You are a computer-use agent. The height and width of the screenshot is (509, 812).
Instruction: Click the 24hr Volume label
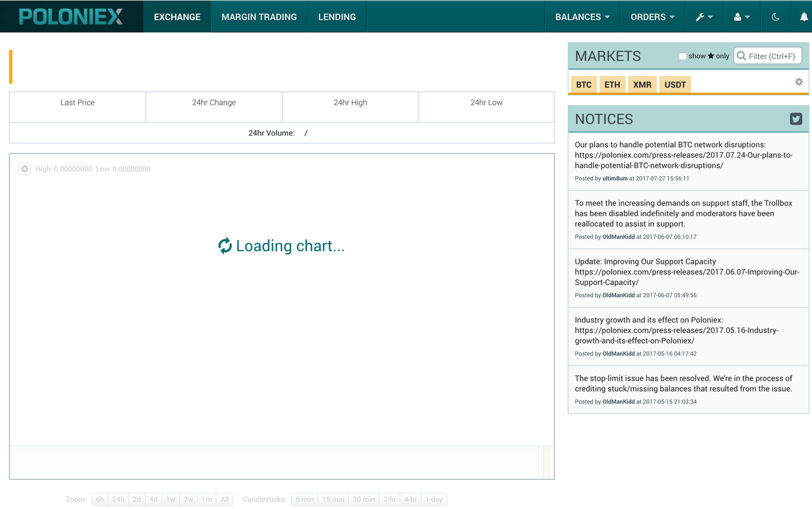[272, 133]
